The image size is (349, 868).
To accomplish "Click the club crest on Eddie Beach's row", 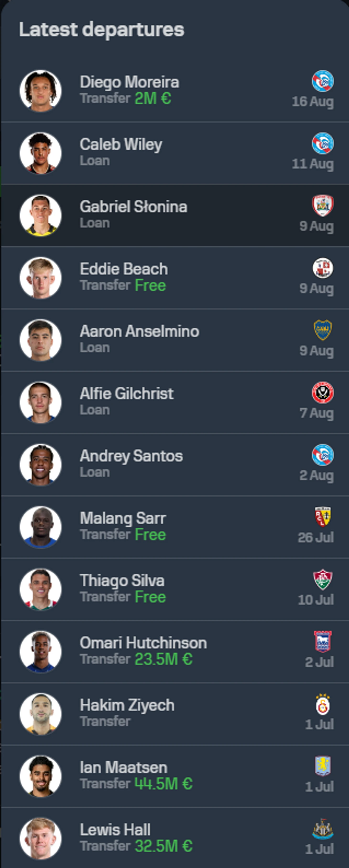I will coord(322,268).
